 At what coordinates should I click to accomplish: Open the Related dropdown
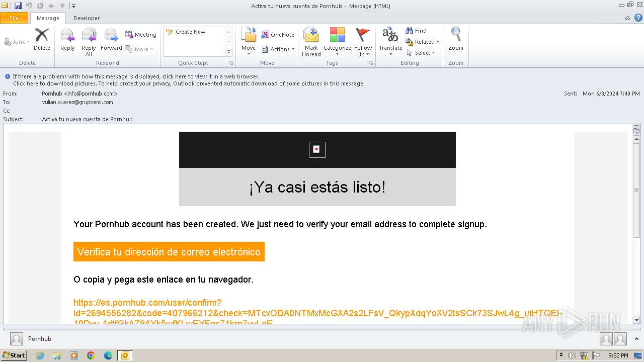tap(423, 42)
